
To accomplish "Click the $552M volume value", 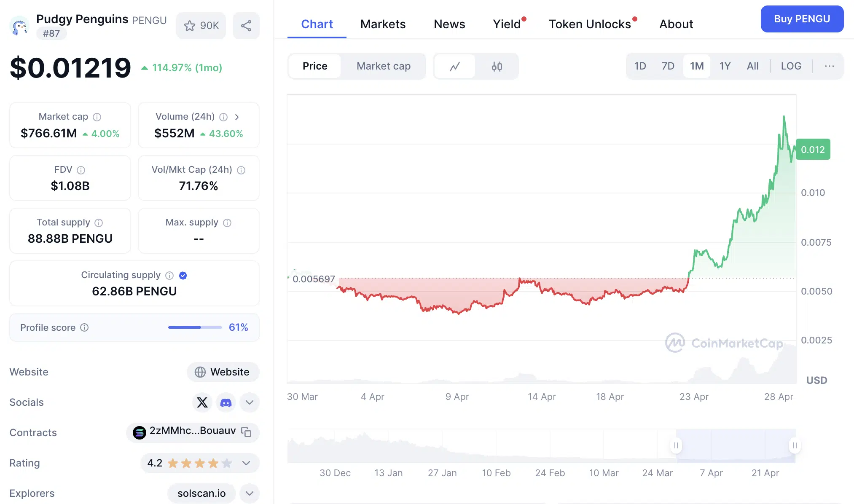I will click(x=175, y=133).
